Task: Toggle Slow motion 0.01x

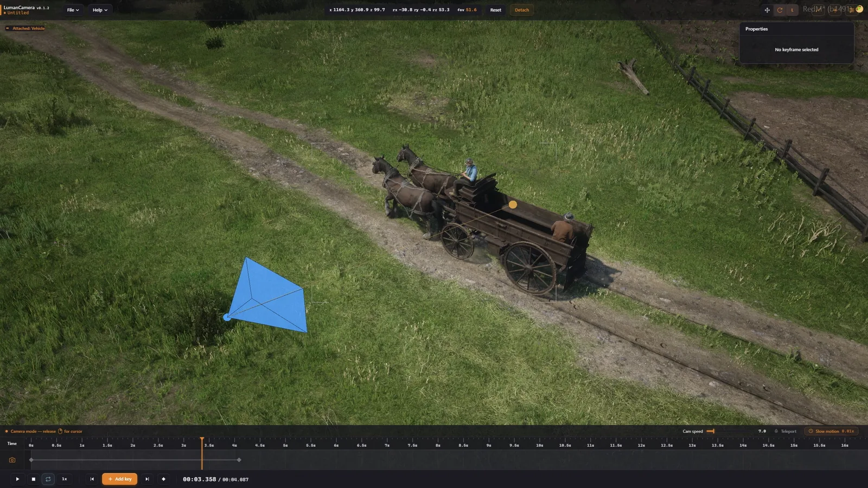Action: pos(831,431)
